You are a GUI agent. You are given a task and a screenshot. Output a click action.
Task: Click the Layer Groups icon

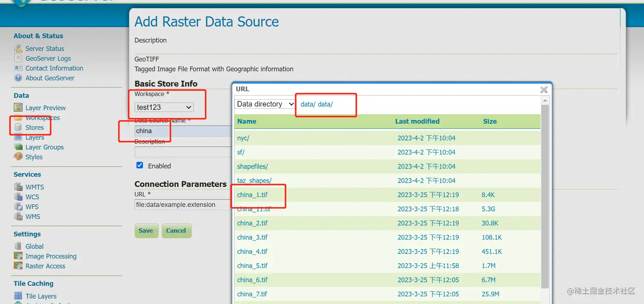[18, 147]
